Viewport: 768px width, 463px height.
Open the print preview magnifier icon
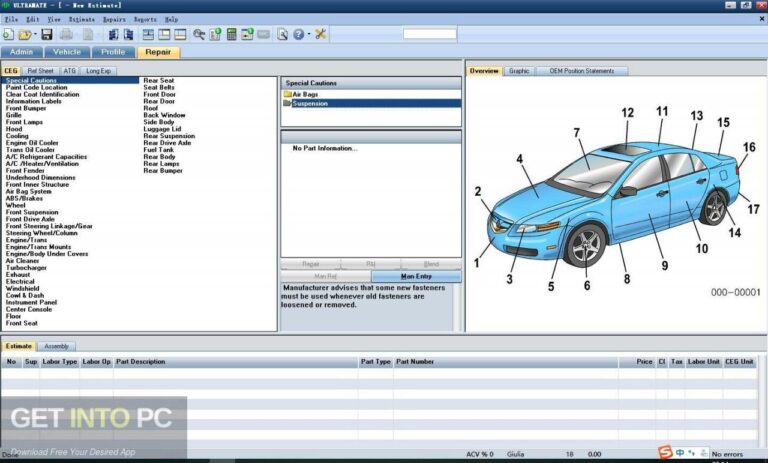[283, 34]
